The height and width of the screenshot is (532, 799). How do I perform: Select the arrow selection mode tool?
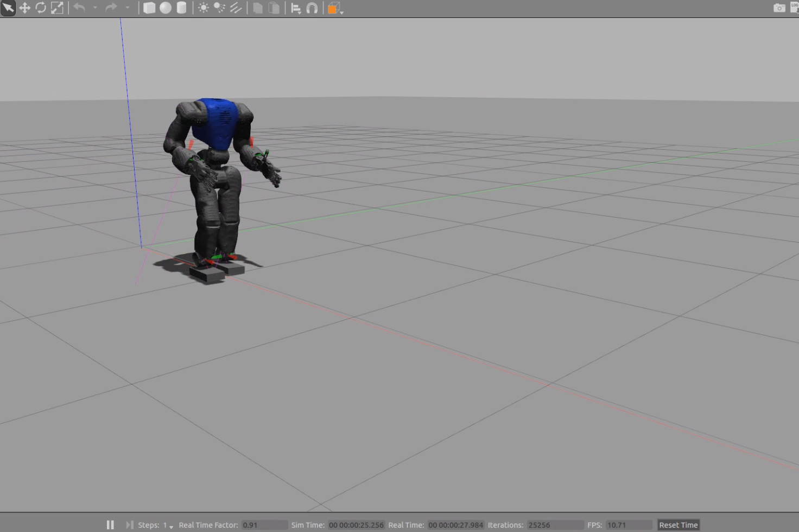click(8, 8)
